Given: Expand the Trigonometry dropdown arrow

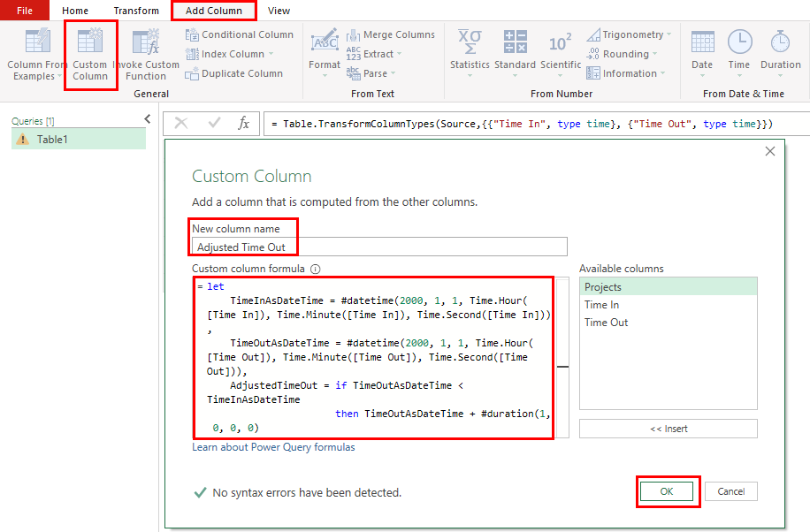Looking at the screenshot, I should [669, 34].
